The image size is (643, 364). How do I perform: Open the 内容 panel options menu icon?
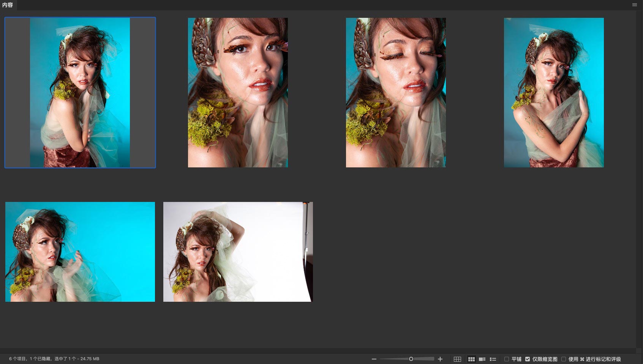[635, 5]
